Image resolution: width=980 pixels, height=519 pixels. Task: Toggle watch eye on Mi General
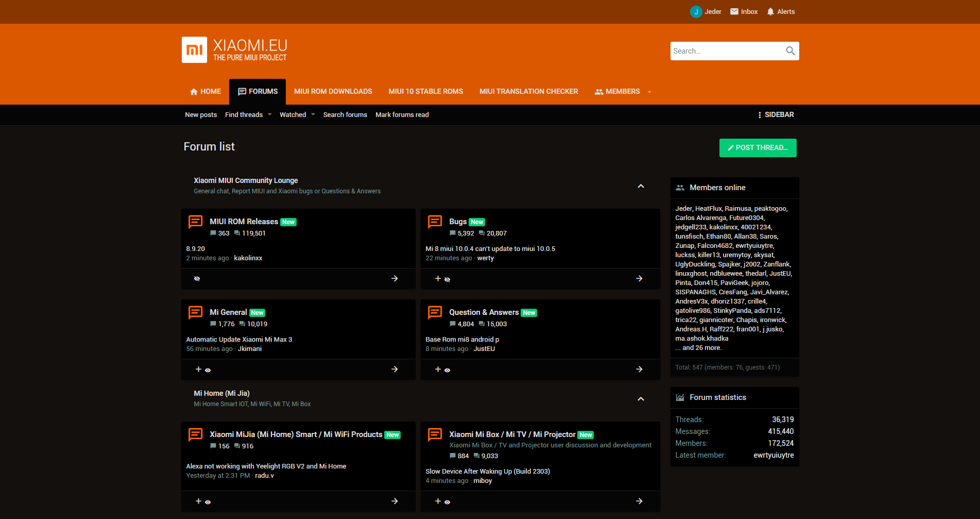coord(208,370)
